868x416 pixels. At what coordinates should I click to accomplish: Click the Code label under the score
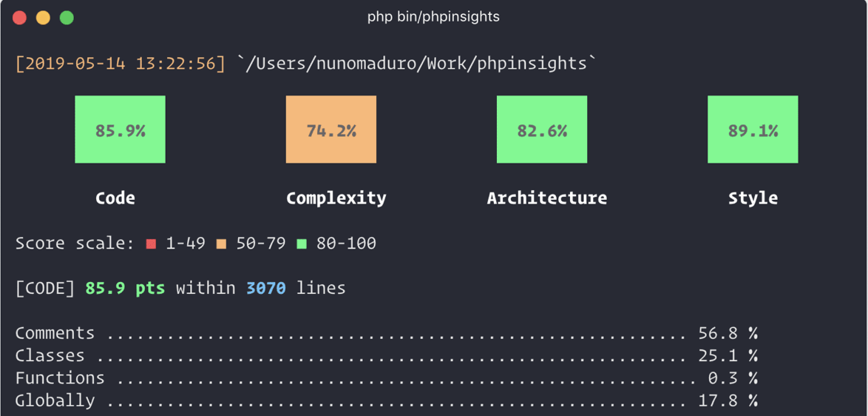click(115, 198)
